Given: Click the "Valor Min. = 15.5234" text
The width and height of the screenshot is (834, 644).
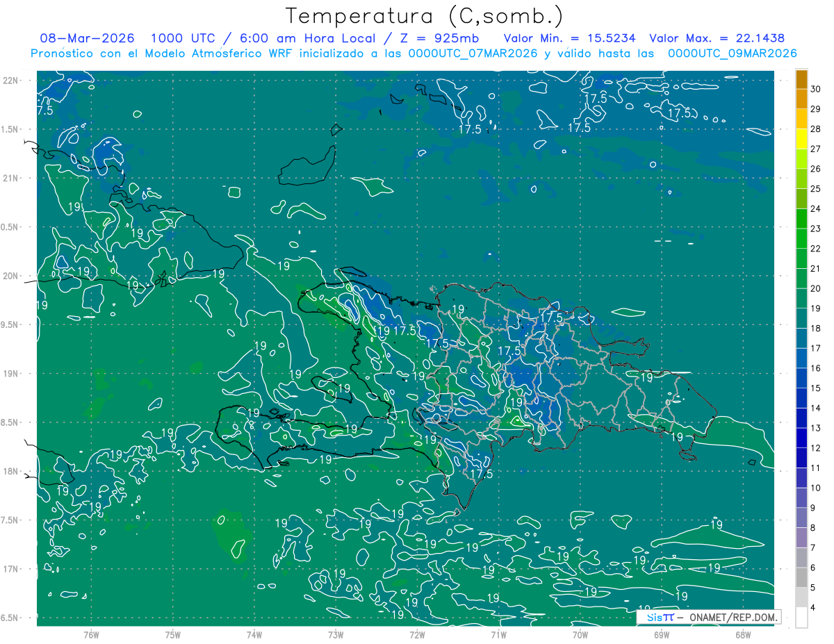Looking at the screenshot, I should pyautogui.click(x=569, y=38).
